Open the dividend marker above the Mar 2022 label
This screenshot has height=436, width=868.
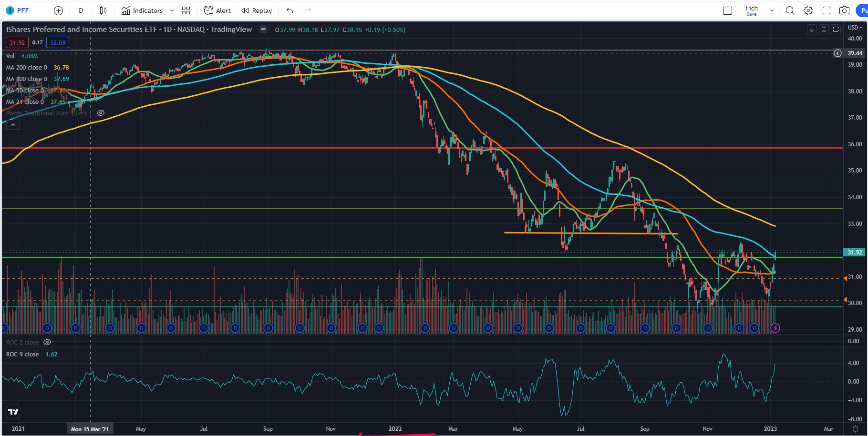click(454, 328)
